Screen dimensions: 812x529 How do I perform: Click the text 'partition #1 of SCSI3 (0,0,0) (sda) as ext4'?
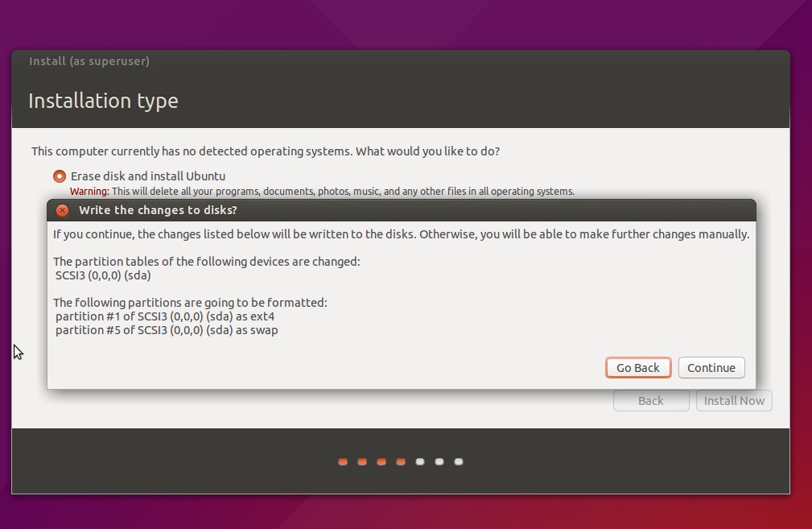165,316
